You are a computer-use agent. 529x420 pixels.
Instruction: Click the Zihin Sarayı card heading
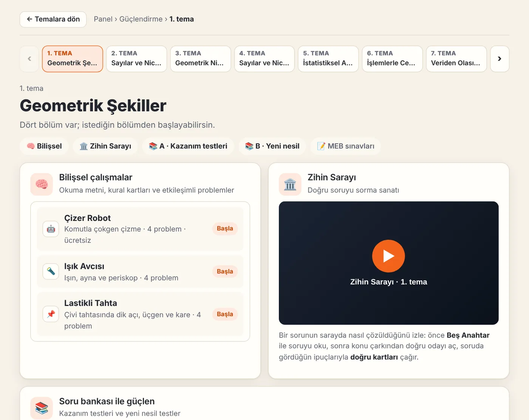[x=332, y=178]
